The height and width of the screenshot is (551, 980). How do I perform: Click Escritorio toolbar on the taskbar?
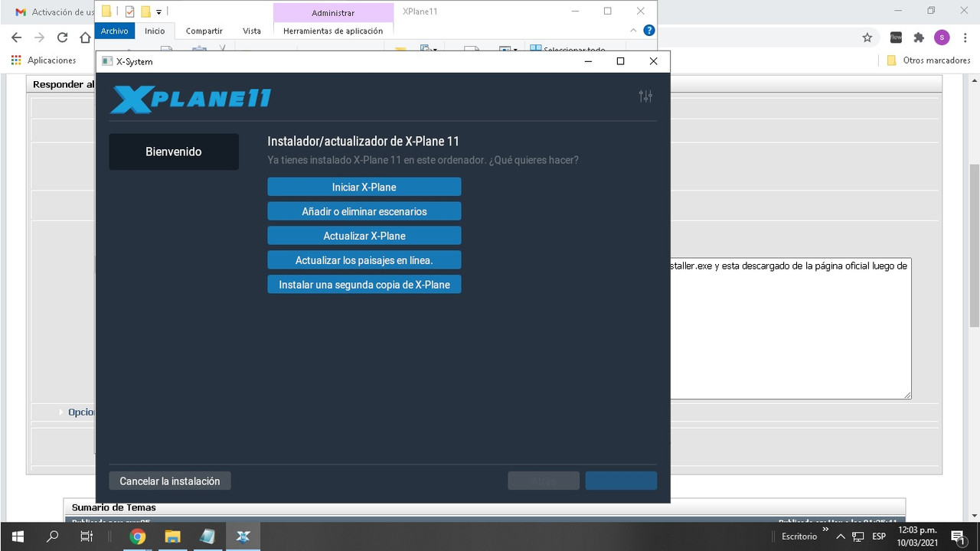pyautogui.click(x=799, y=536)
